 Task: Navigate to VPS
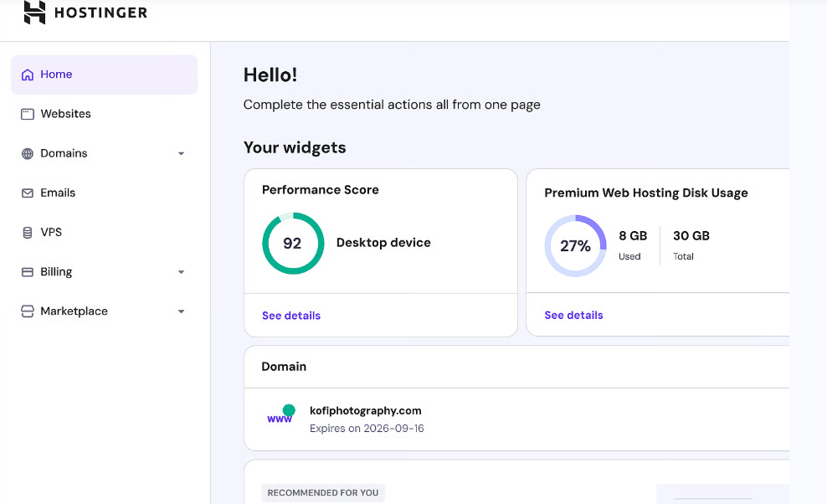[105, 233]
